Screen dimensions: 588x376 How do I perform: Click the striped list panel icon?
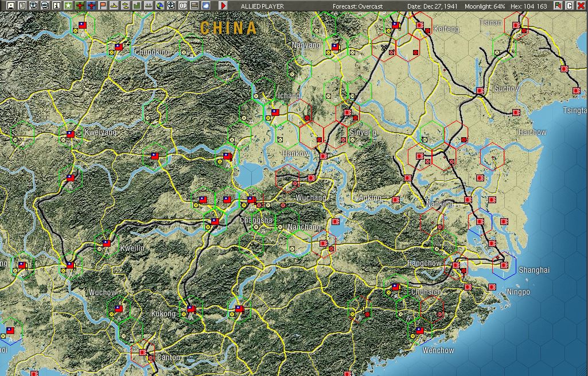click(x=194, y=6)
